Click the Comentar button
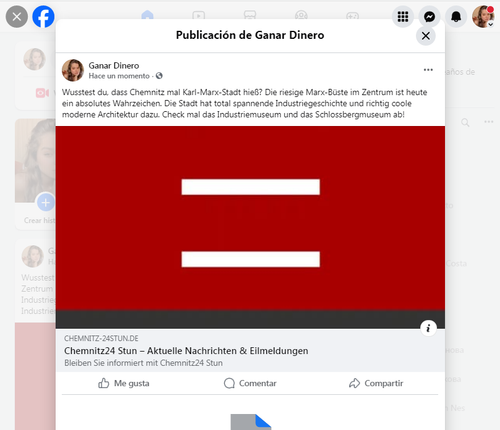Screen dimensions: 500x430 250,383
